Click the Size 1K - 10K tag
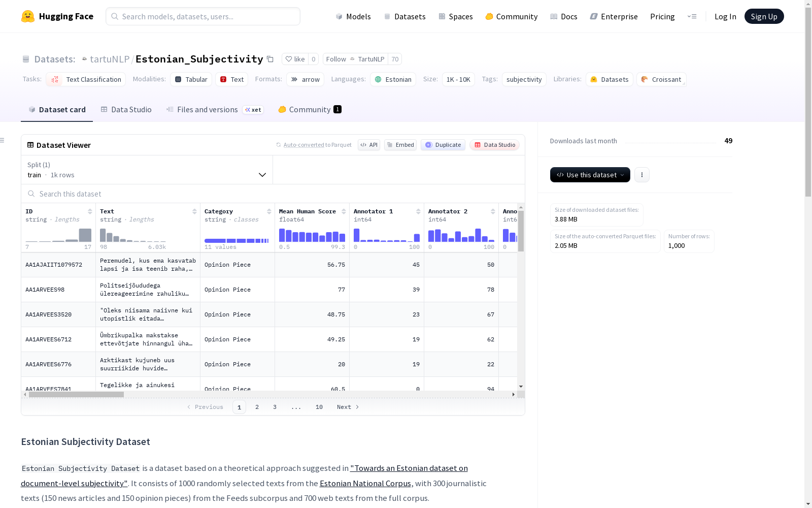Viewport: 812px width, 508px height. pos(458,79)
